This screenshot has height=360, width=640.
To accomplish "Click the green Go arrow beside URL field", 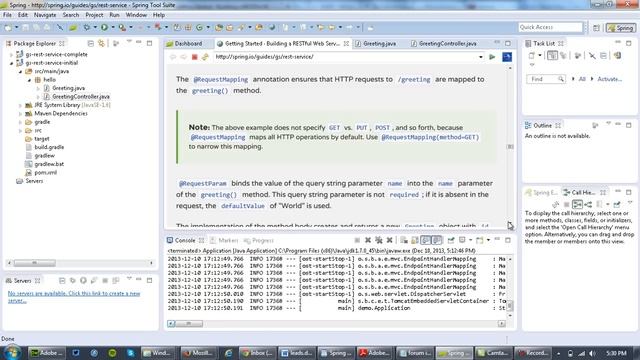I will click(492, 57).
